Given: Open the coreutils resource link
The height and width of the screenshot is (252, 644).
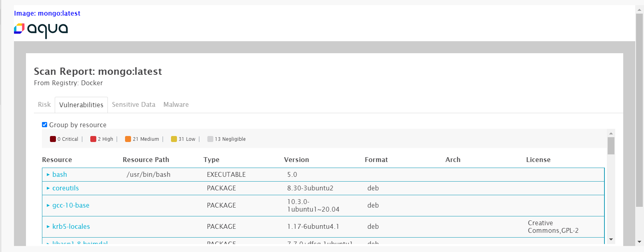Looking at the screenshot, I should coord(66,188).
